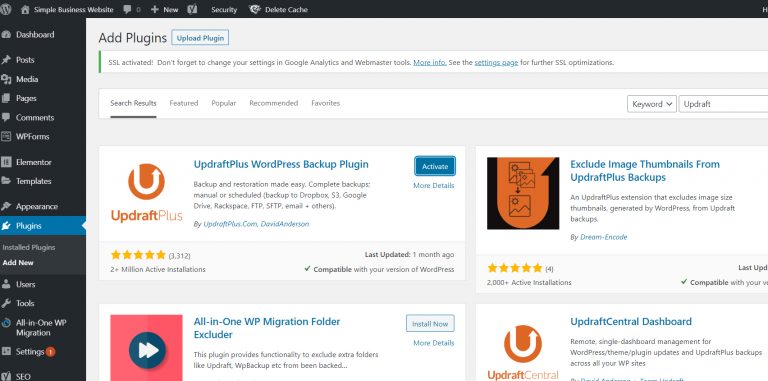Click the Elementor icon in sidebar
Viewport: 768px width, 381px height.
pyautogui.click(x=6, y=162)
